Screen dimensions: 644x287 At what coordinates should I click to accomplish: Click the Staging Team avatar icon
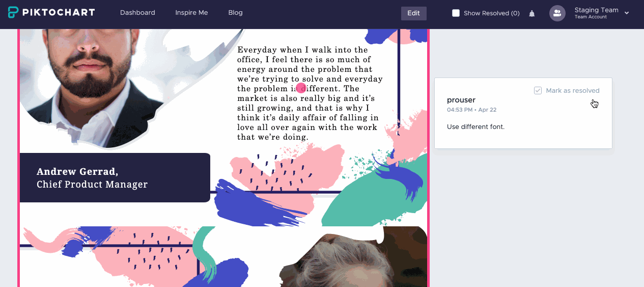557,13
